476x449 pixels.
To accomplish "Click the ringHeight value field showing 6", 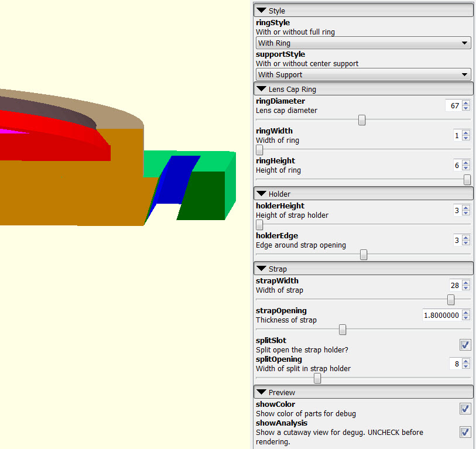I will coord(457,166).
